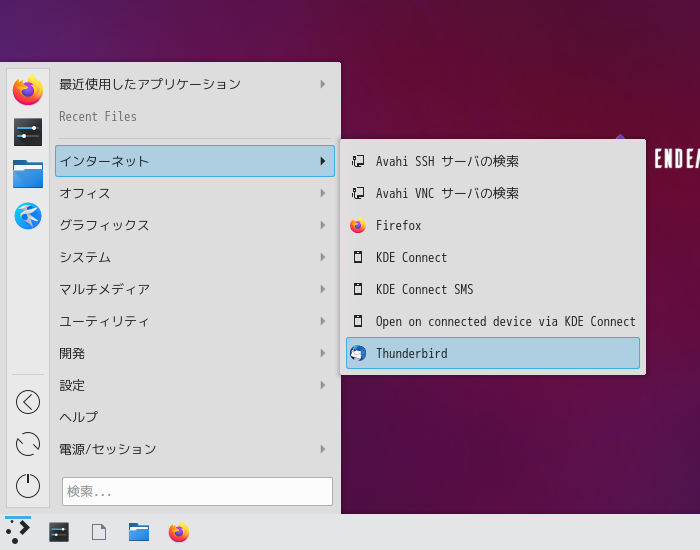The width and height of the screenshot is (700, 550).
Task: Expand the インターネット submenu arrow
Action: pos(322,161)
